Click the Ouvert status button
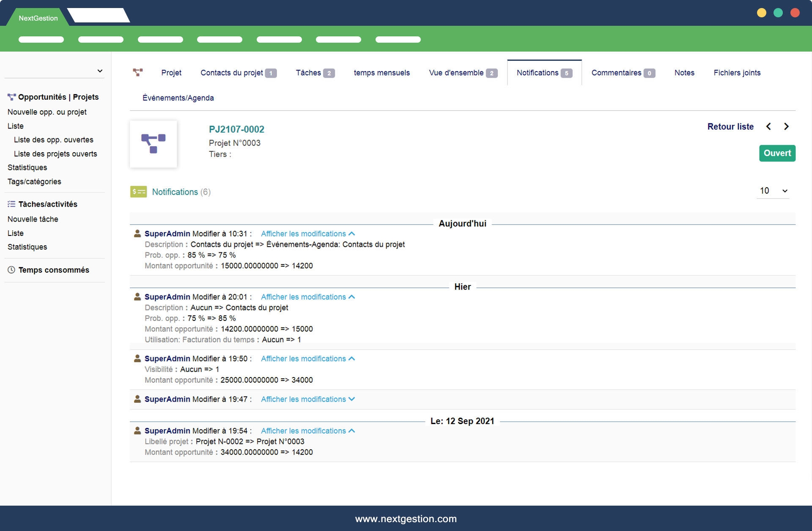The height and width of the screenshot is (531, 812). [777, 153]
